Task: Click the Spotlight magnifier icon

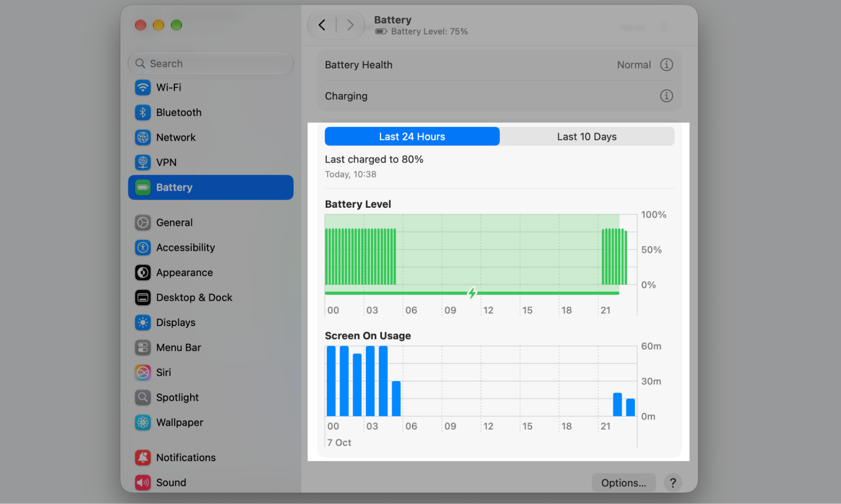Action: coord(143,397)
